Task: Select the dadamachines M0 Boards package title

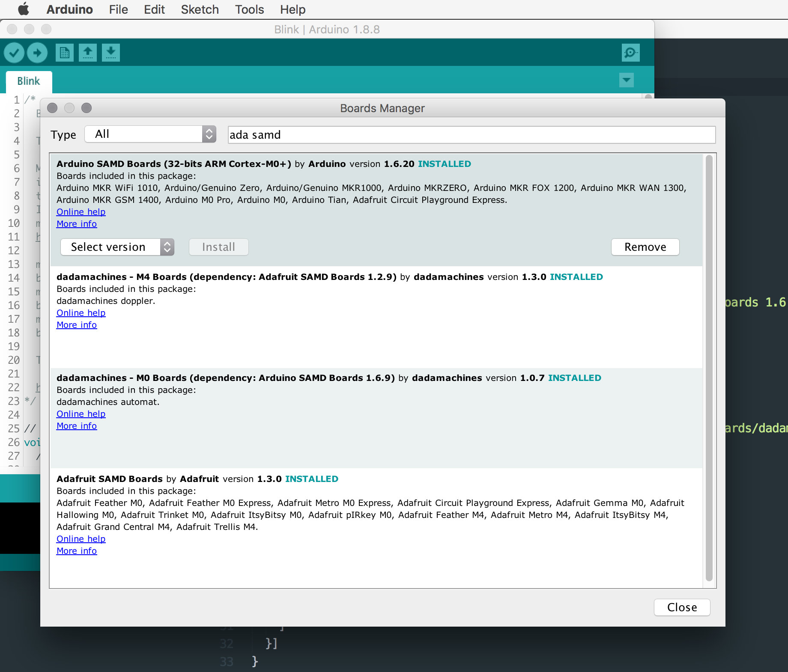Action: coord(226,378)
